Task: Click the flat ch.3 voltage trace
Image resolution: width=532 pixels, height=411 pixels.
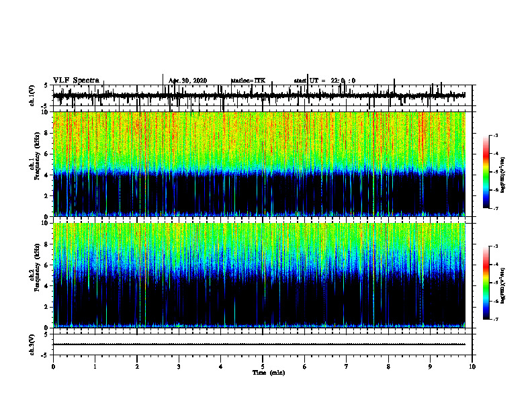Action: coord(259,345)
